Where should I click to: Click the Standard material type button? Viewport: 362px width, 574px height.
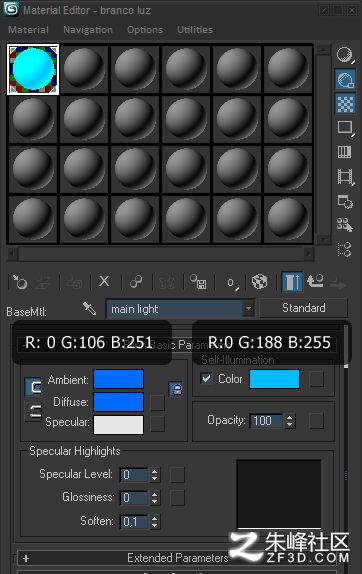coord(303,308)
